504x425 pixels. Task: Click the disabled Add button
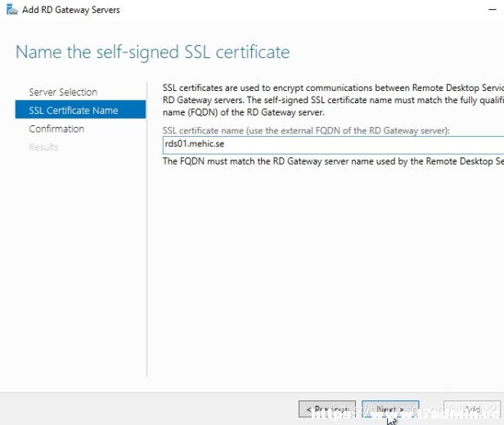pos(472,409)
